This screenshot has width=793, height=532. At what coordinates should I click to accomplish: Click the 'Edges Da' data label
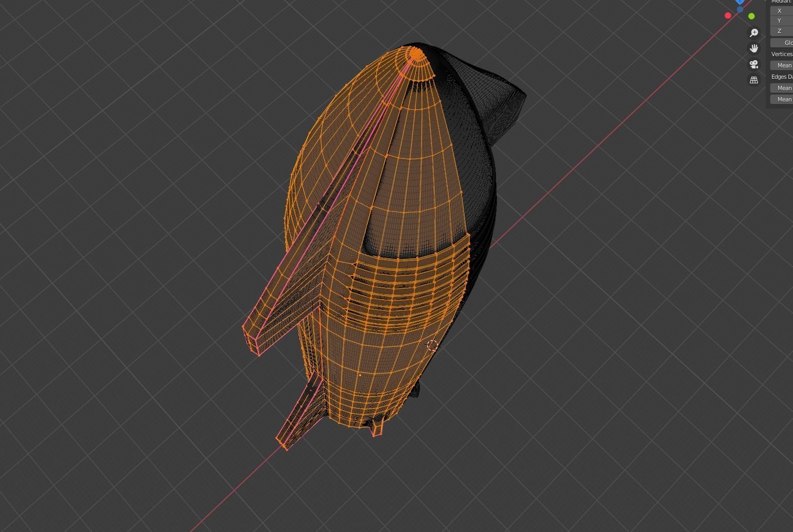pos(782,77)
